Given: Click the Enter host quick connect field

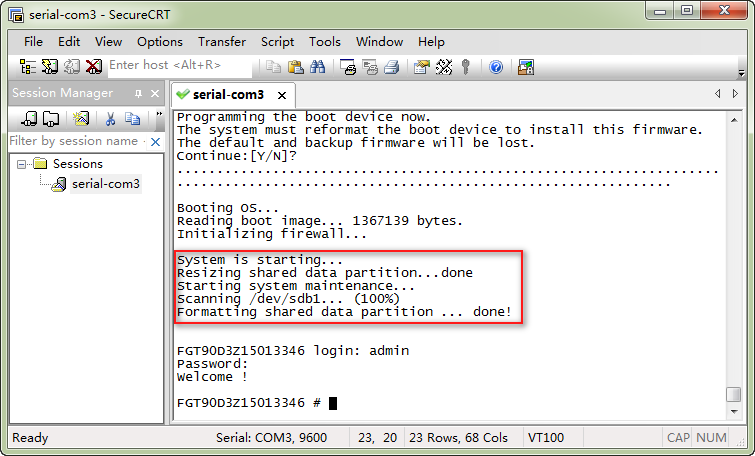Looking at the screenshot, I should pyautogui.click(x=179, y=65).
